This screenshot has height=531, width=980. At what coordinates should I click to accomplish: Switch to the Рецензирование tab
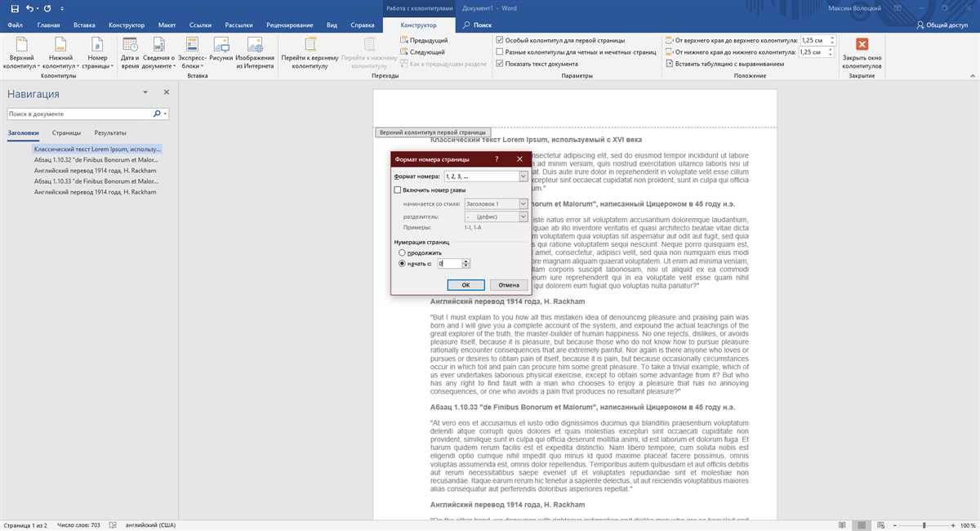click(x=291, y=25)
